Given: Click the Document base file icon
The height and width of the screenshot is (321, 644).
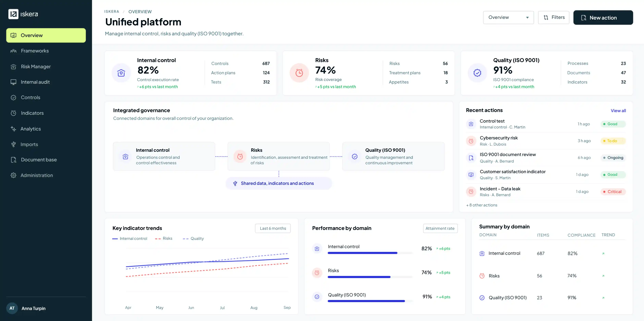Looking at the screenshot, I should 14,160.
